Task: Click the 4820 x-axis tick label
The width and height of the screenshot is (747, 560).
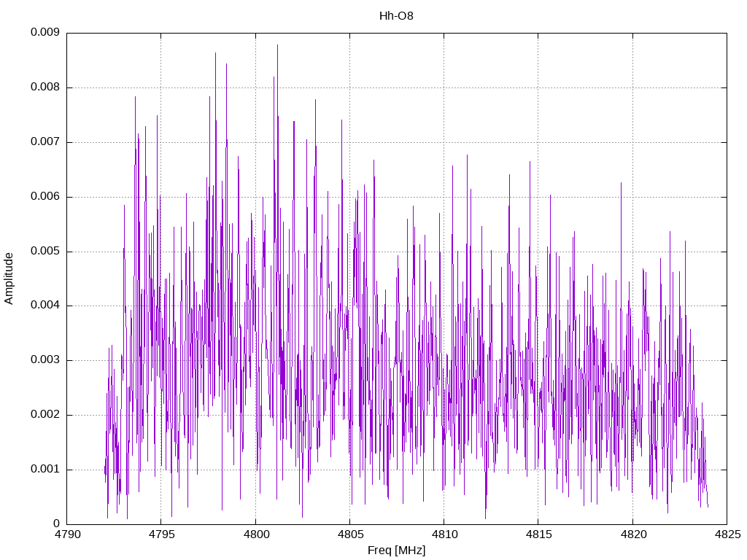Action: pos(633,534)
